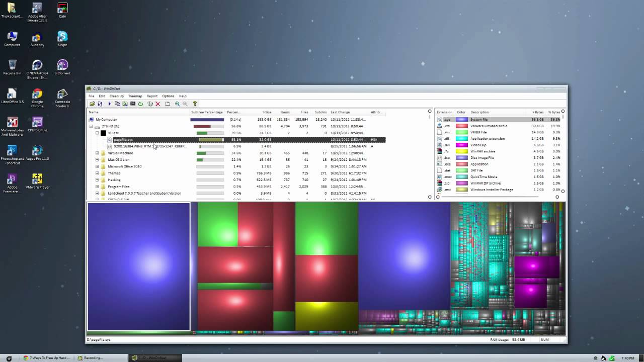Open the Edit menu

(x=102, y=96)
